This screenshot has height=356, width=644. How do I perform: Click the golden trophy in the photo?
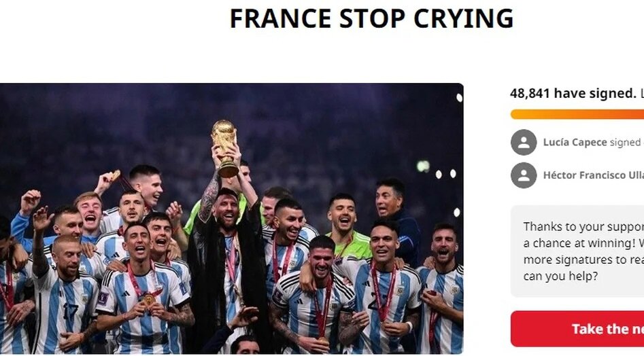(x=224, y=149)
